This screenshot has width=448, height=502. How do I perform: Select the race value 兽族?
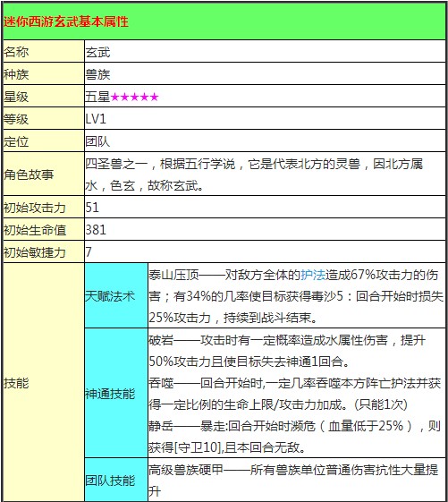[97, 74]
